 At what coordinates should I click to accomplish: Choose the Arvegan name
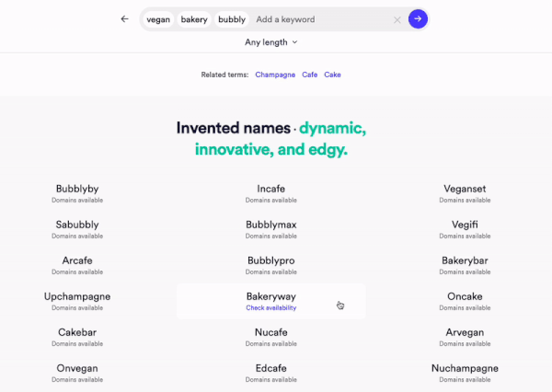pos(465,332)
